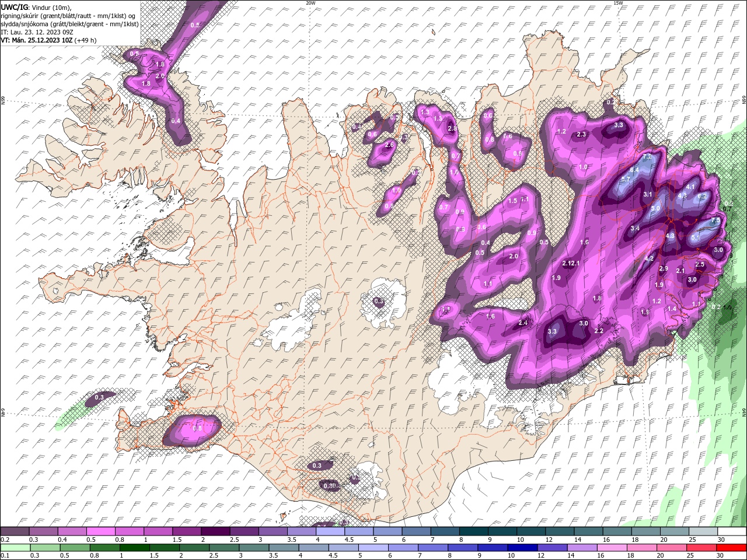This screenshot has width=747, height=560.
Task: Click the '7.5' snowfall value near the east coast
Action: click(x=715, y=221)
